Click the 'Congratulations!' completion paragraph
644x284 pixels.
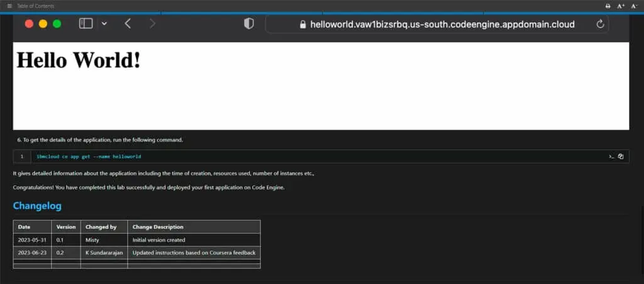tap(148, 188)
